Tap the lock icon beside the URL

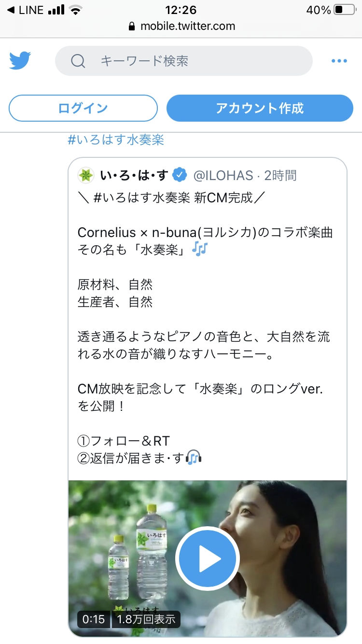coord(132,27)
